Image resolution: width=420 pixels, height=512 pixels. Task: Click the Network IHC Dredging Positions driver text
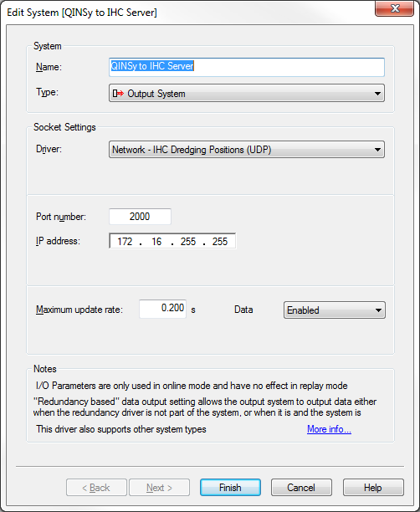coord(192,150)
